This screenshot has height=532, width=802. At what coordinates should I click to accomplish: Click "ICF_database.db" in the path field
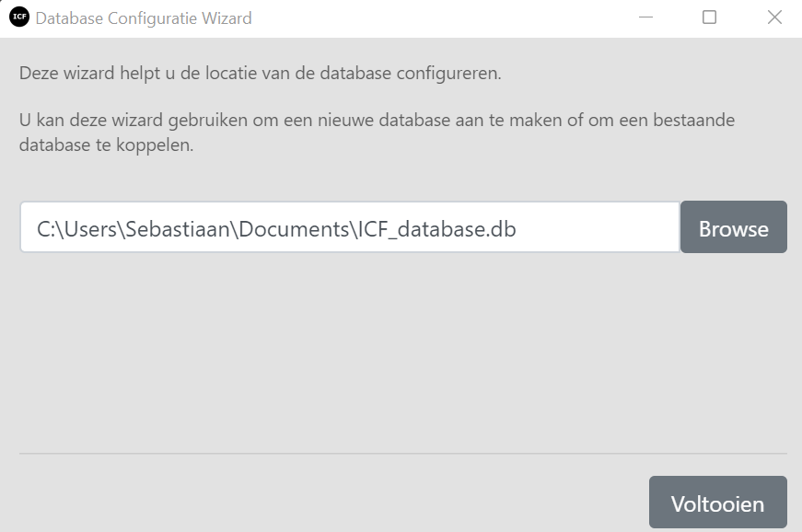point(435,229)
